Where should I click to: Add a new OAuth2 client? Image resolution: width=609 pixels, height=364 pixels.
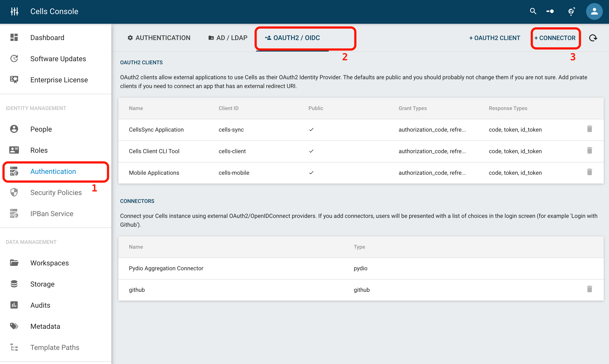(495, 38)
